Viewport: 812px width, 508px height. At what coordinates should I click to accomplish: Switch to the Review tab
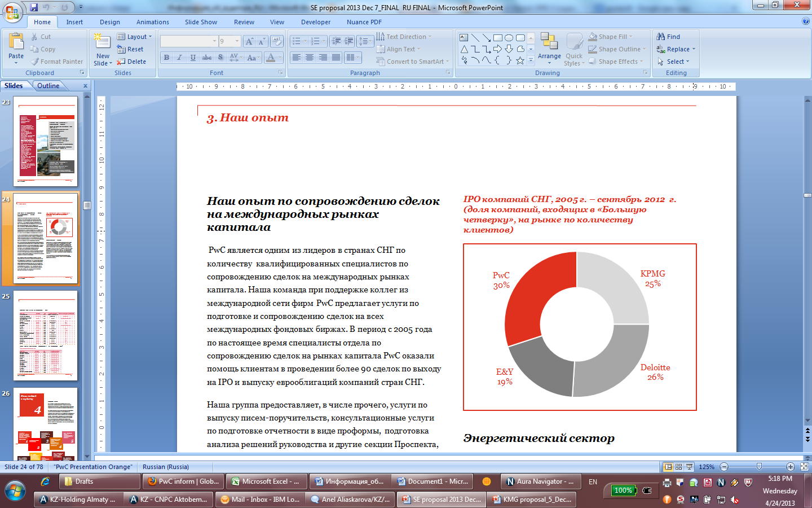[244, 22]
